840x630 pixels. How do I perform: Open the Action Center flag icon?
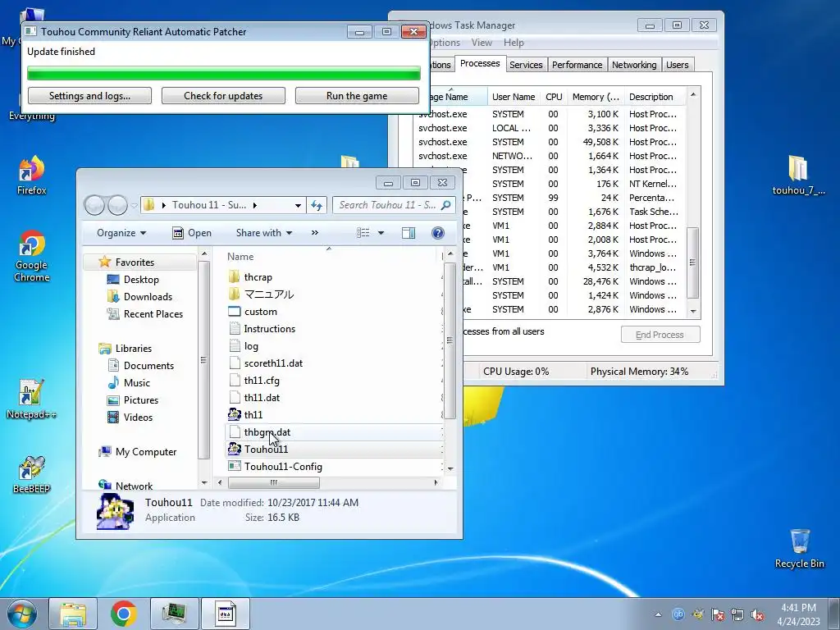(717, 614)
